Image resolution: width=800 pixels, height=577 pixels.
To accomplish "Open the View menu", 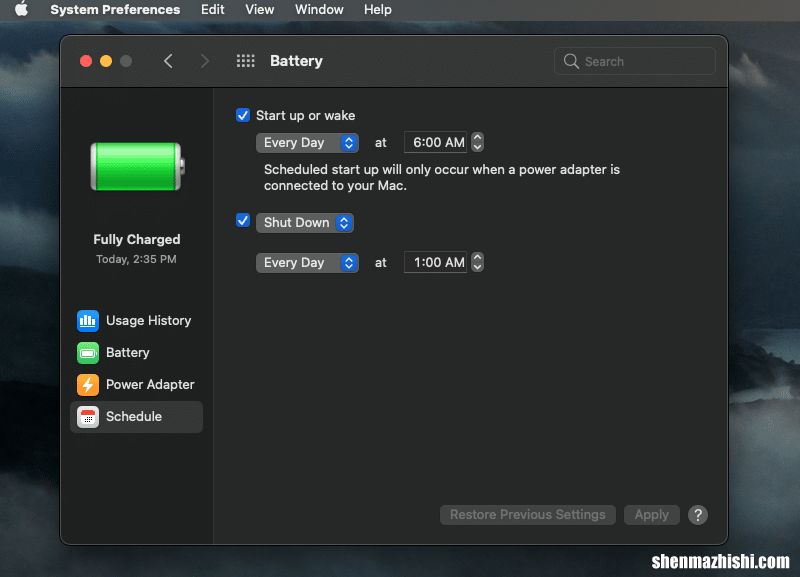I will (259, 10).
